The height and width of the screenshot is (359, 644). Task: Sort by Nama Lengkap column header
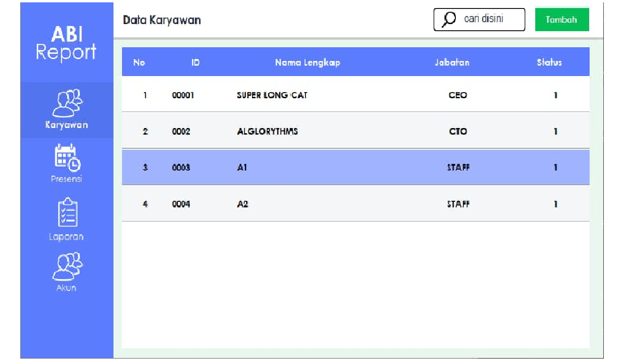coord(307,62)
